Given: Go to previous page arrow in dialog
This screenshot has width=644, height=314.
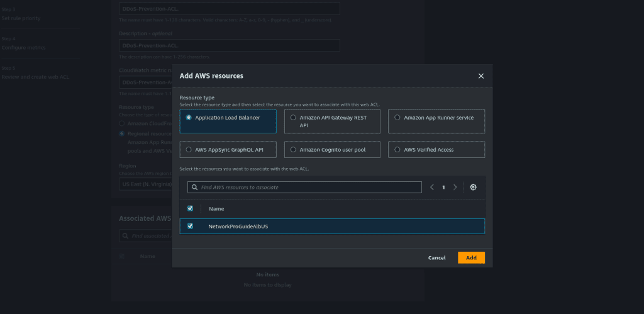Looking at the screenshot, I should pyautogui.click(x=432, y=187).
